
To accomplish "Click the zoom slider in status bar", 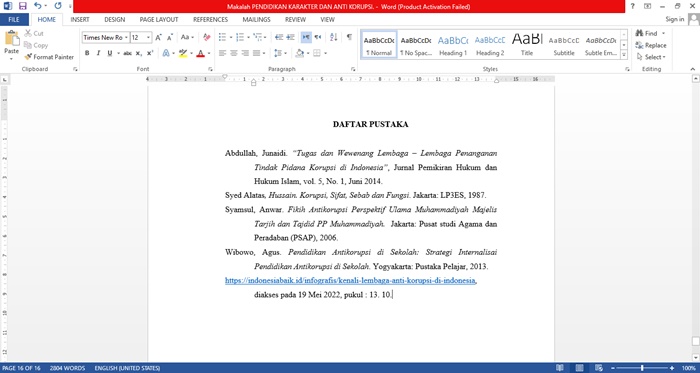I will pos(642,368).
